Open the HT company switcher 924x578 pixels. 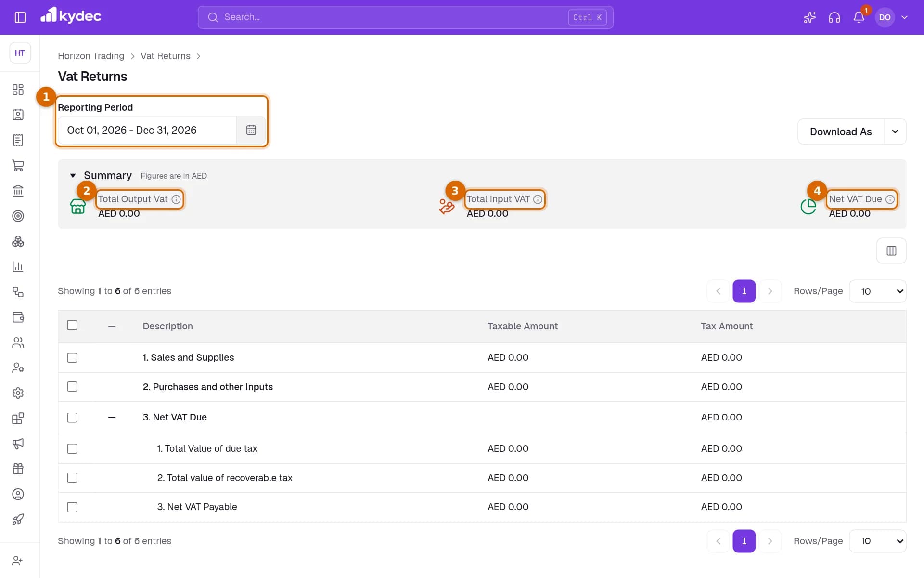[x=20, y=53]
